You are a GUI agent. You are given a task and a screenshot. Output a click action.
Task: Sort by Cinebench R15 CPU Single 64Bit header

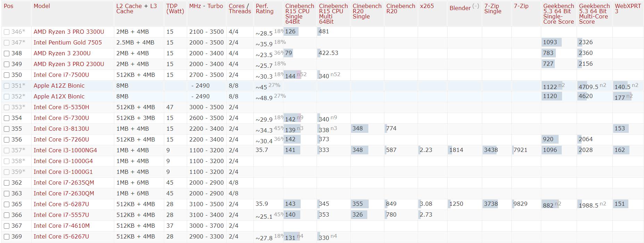pos(300,14)
